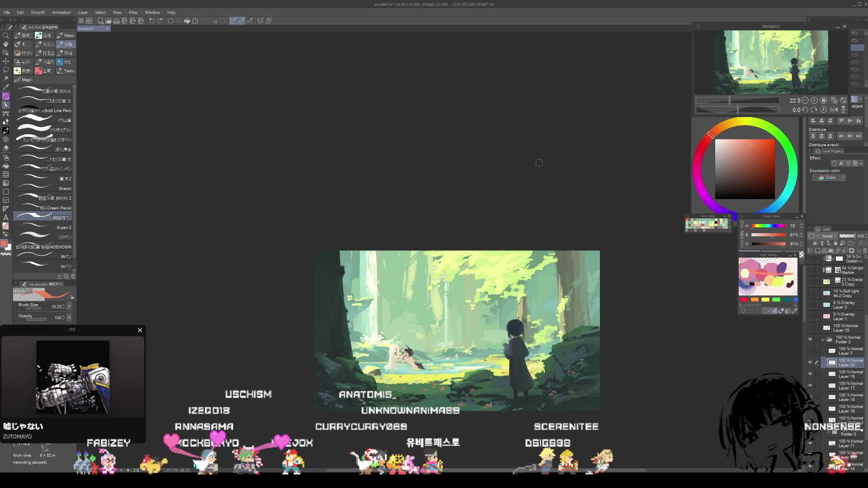Toggle visibility of Folder 2

[810, 339]
